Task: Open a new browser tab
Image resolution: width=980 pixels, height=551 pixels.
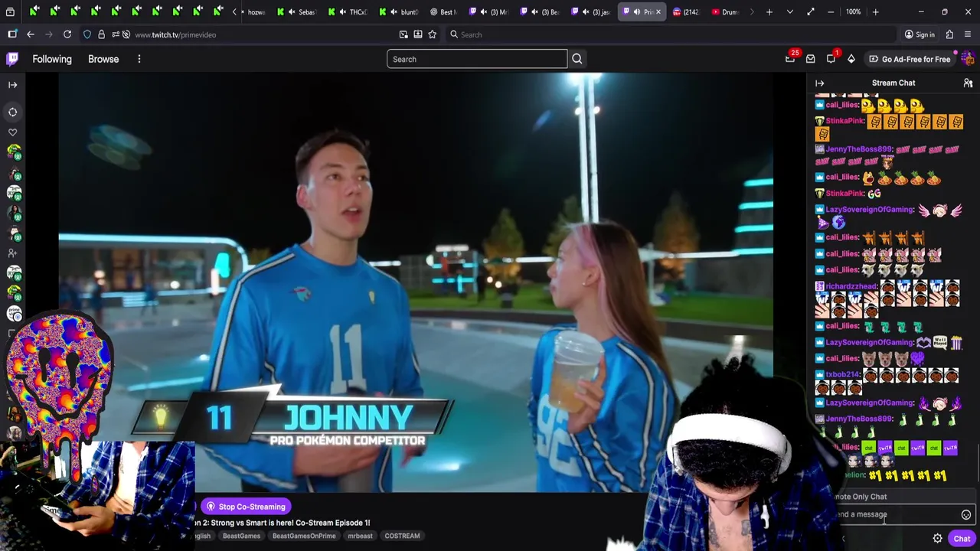Action: (x=769, y=12)
